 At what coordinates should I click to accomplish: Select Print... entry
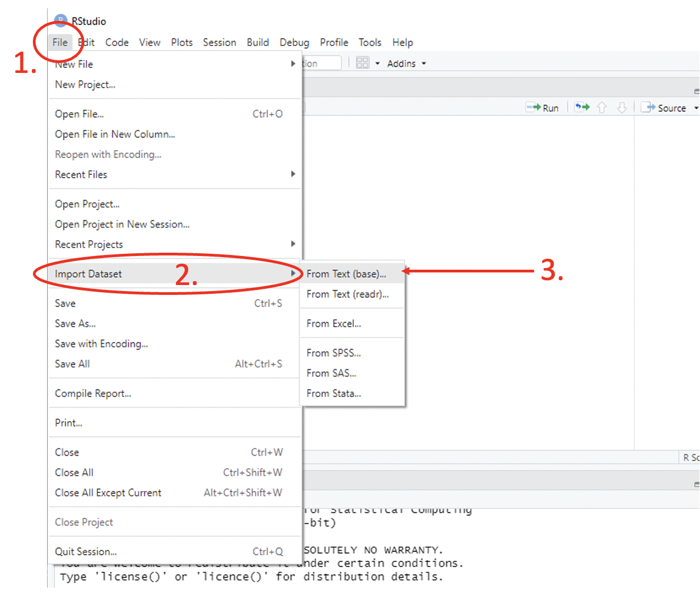(x=175, y=423)
